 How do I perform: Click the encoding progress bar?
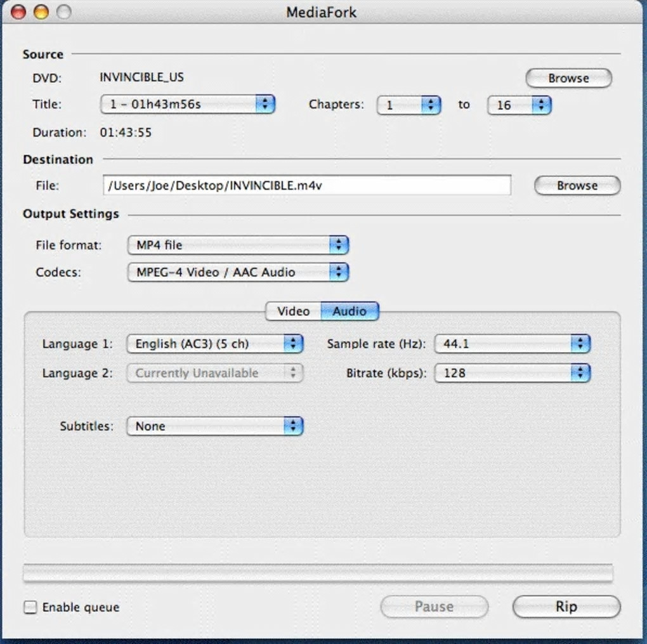(318, 572)
